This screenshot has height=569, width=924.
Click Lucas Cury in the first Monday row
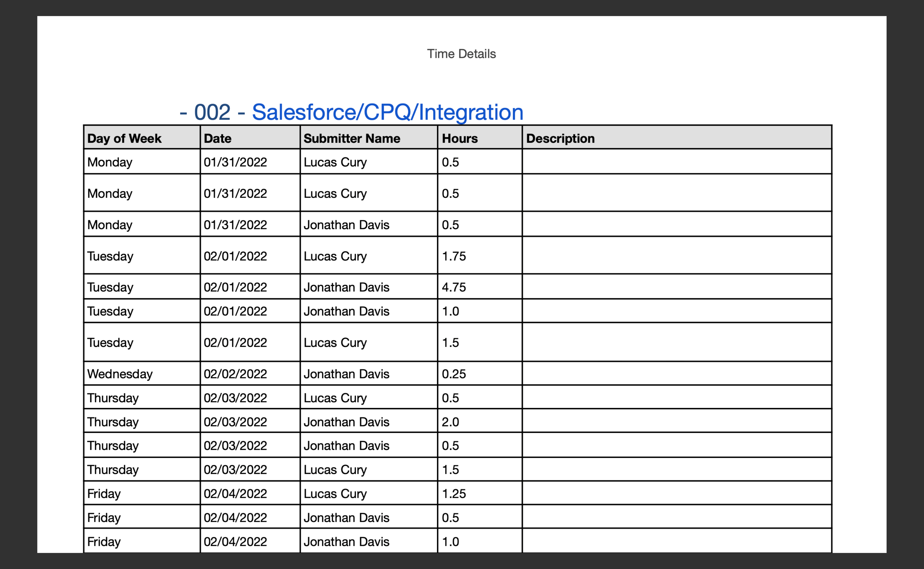(335, 162)
